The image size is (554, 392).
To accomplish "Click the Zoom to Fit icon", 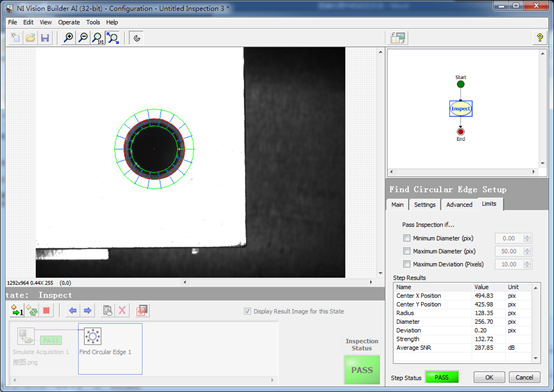I will pyautogui.click(x=113, y=38).
